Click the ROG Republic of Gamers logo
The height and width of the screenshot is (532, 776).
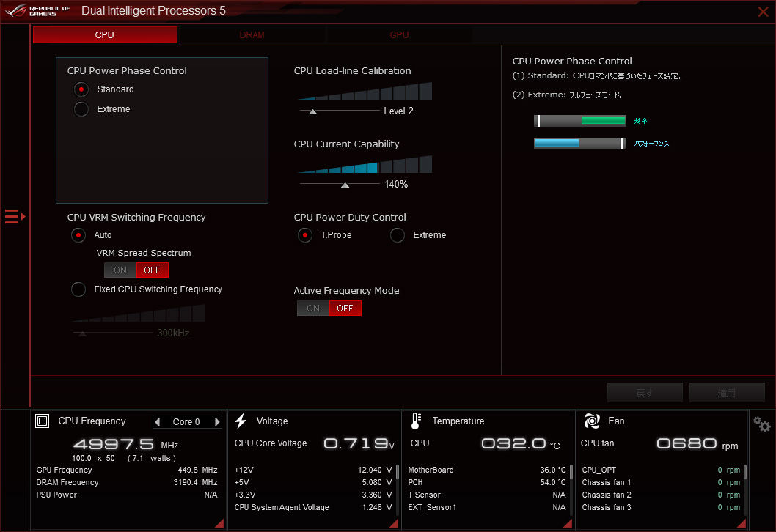point(38,11)
